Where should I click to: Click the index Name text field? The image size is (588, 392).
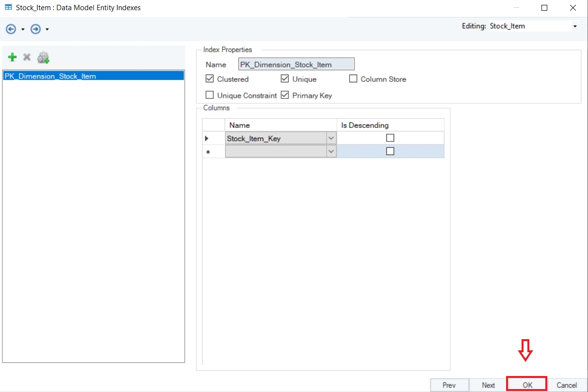point(296,64)
